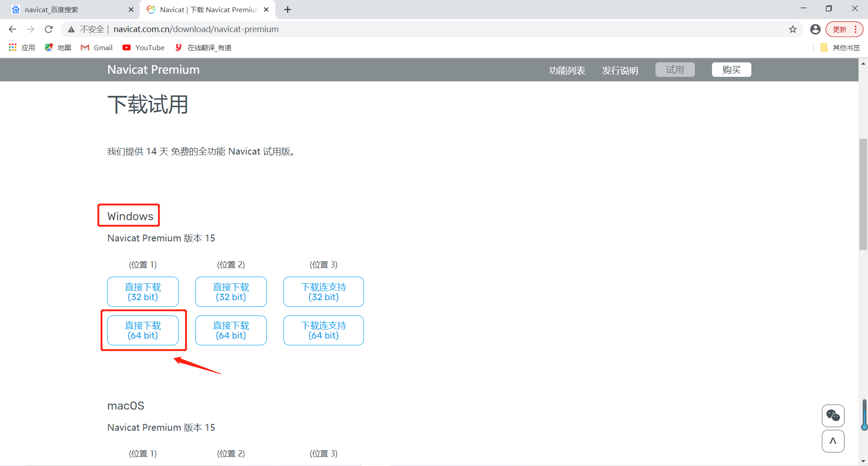Image resolution: width=868 pixels, height=466 pixels.
Task: Click the Windows section heading
Action: [x=130, y=217]
